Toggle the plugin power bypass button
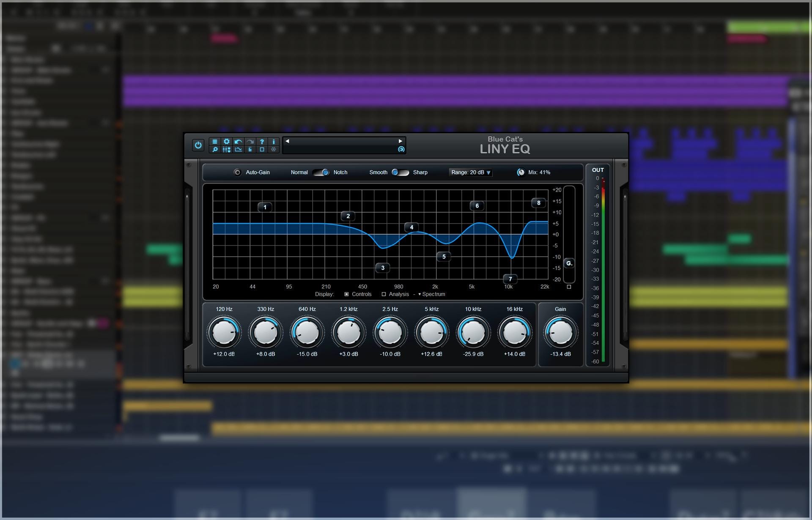Viewport: 812px width, 520px height. click(x=198, y=145)
